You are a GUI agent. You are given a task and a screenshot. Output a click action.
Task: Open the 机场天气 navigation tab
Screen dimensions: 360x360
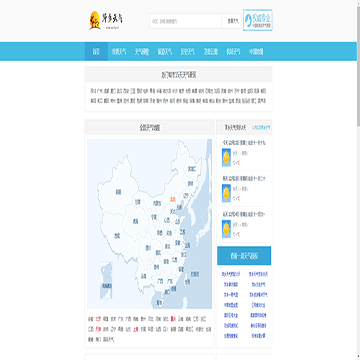click(x=233, y=52)
